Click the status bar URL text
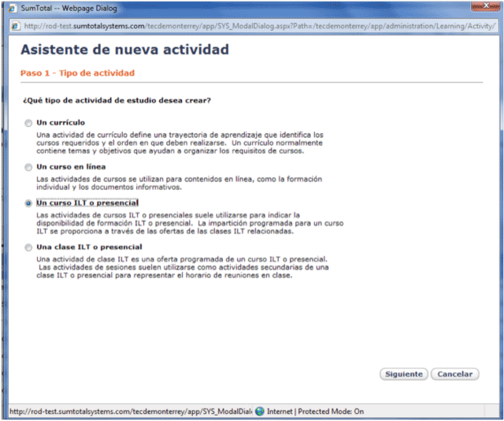Screen dimensions: 504x421 pyautogui.click(x=131, y=412)
